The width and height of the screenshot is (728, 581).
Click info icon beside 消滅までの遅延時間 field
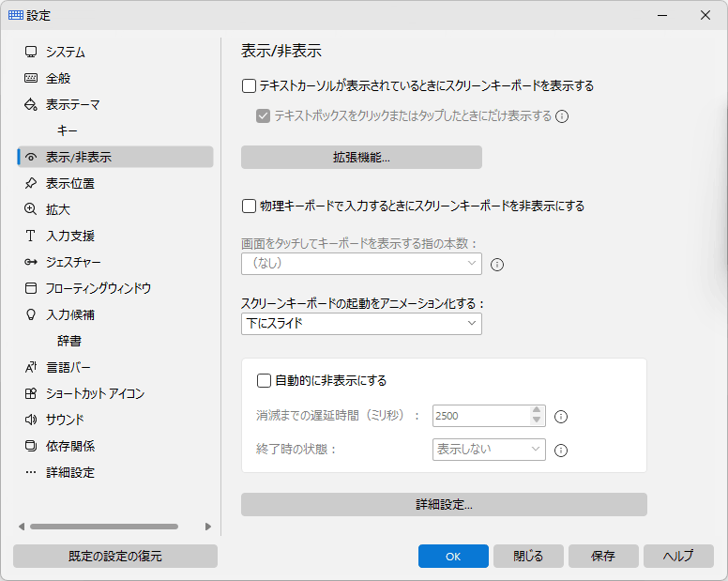tap(561, 417)
